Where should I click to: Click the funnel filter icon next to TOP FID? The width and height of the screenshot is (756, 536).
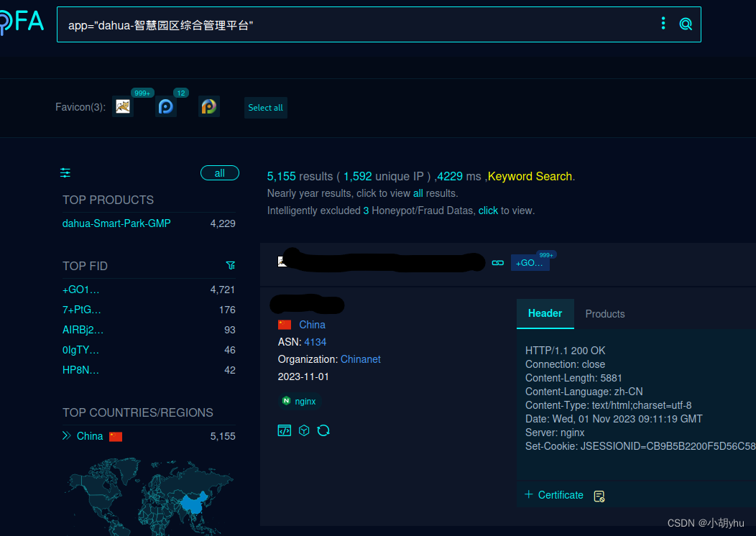click(x=231, y=265)
